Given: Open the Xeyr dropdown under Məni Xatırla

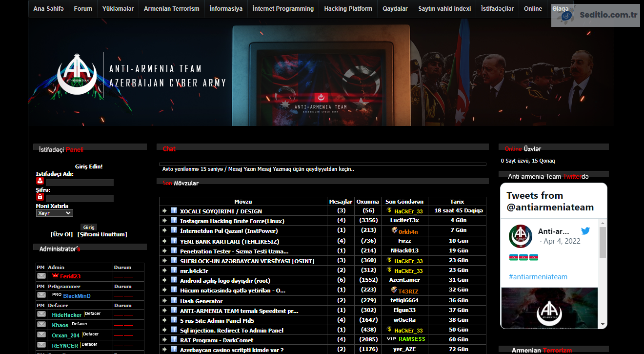Looking at the screenshot, I should click(x=55, y=212).
